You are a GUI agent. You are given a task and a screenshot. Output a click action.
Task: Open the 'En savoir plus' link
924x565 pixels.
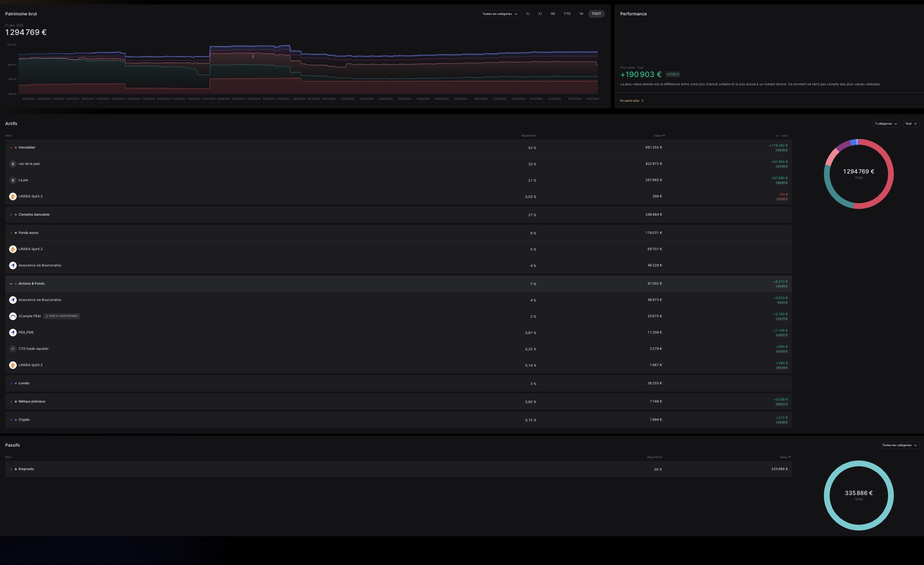point(631,101)
